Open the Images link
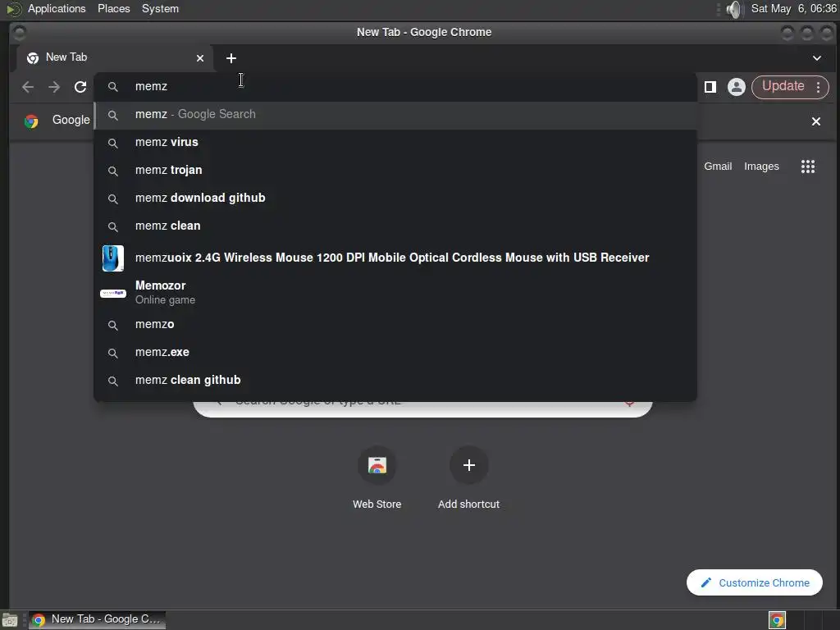 (x=761, y=167)
